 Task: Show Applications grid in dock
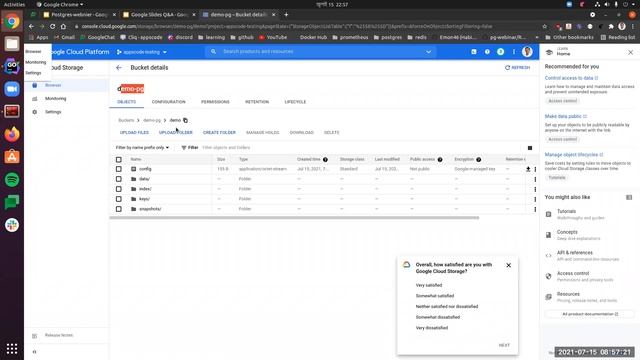point(12,349)
